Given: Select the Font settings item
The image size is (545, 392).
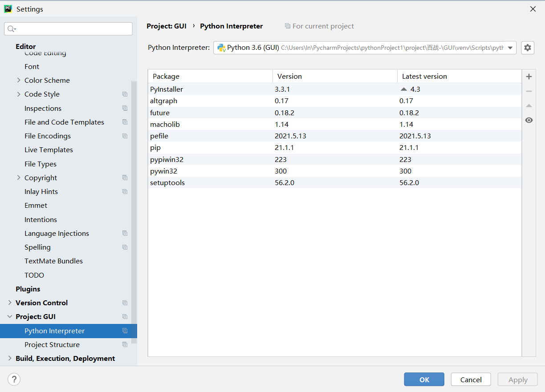Looking at the screenshot, I should point(32,66).
